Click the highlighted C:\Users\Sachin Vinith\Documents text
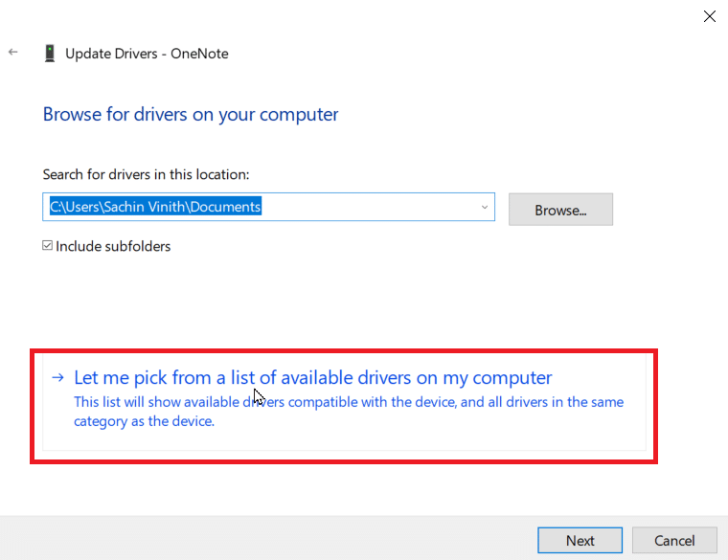 [x=155, y=207]
